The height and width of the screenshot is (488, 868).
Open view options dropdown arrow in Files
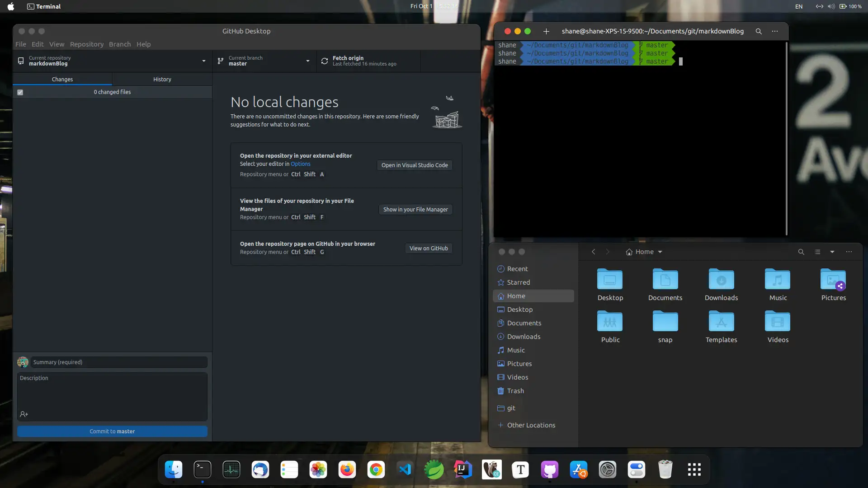[x=832, y=252]
